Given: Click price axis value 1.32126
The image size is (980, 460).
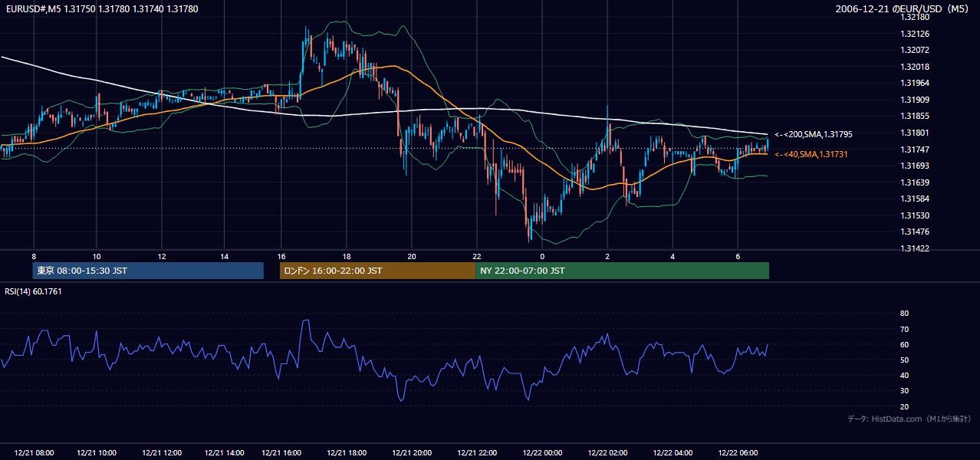Looking at the screenshot, I should click(x=915, y=34).
